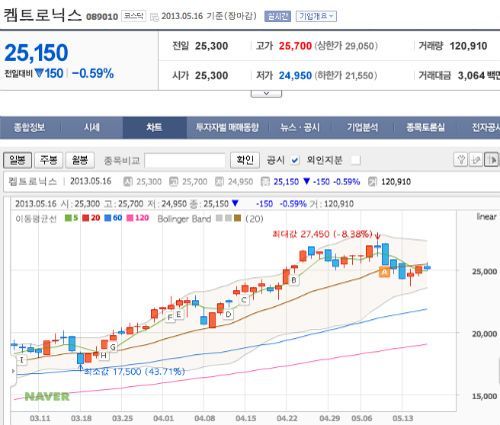Select the 일봉 daily candle button
The width and height of the screenshot is (500, 425).
pos(17,160)
